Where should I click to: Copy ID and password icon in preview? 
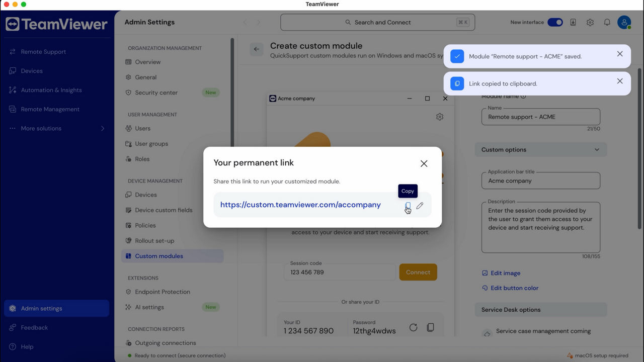tap(430, 327)
